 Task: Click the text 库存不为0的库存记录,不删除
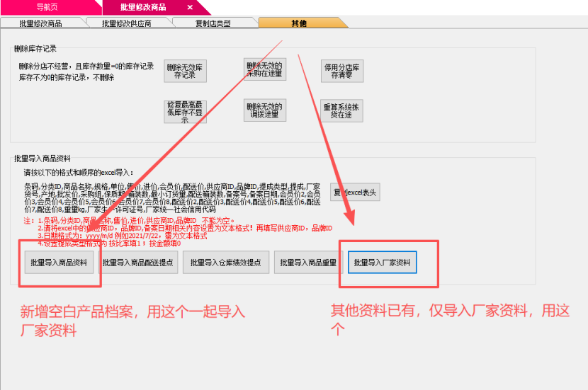click(67, 78)
